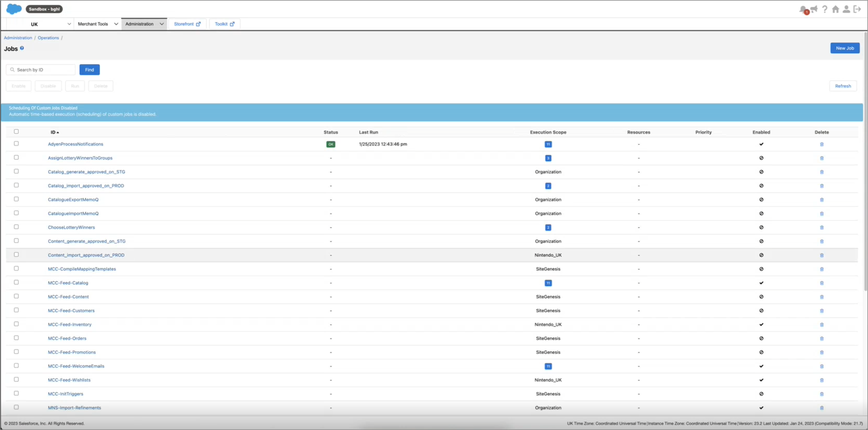Click the Find button
This screenshot has width=868, height=430.
coord(90,70)
